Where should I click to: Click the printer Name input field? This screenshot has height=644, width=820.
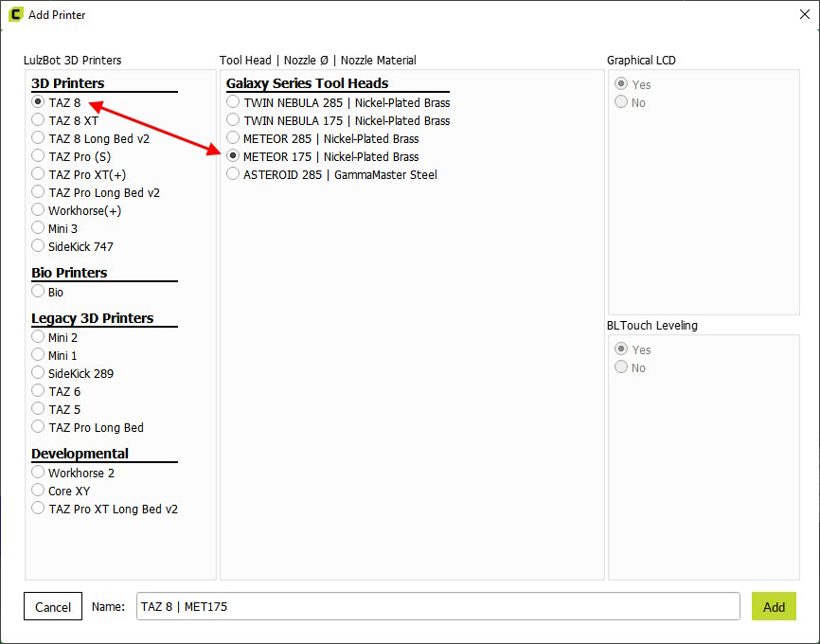click(x=438, y=606)
